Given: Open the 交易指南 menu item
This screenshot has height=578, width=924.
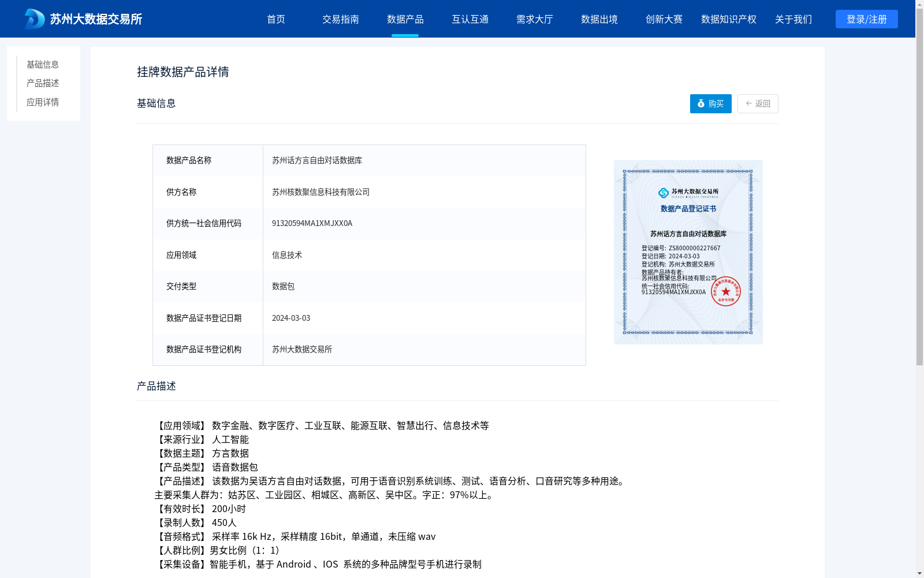Looking at the screenshot, I should (x=341, y=19).
